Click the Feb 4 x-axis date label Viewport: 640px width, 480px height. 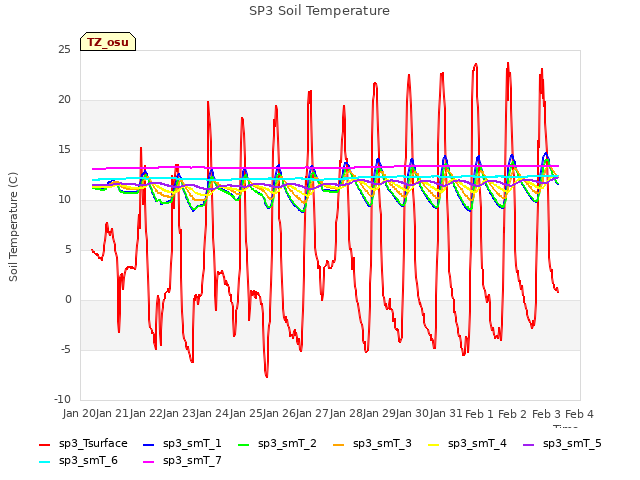point(579,414)
